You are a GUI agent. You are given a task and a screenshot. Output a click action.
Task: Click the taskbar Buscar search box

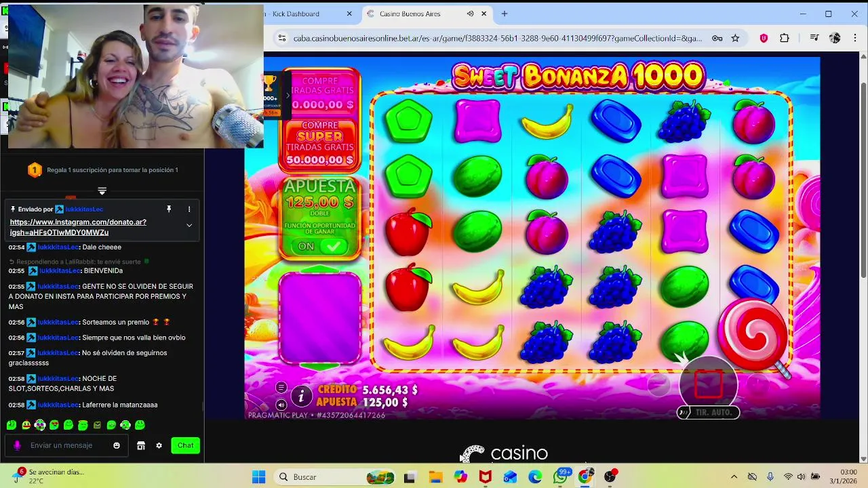point(335,477)
